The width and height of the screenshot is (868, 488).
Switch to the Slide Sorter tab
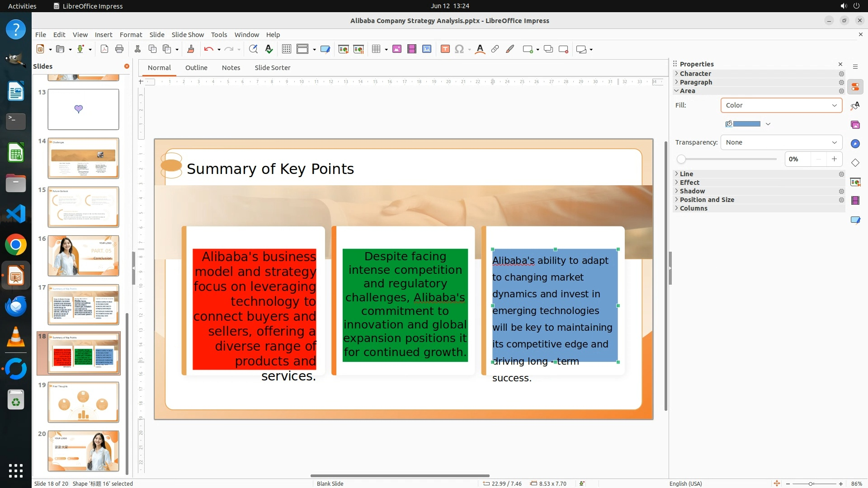point(272,68)
